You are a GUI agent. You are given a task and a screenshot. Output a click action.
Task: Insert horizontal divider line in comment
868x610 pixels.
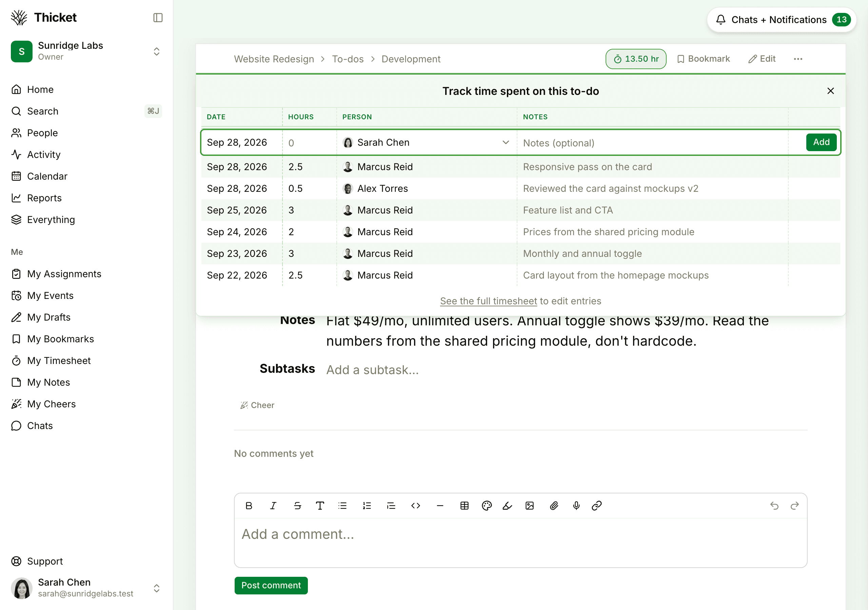[x=440, y=506]
